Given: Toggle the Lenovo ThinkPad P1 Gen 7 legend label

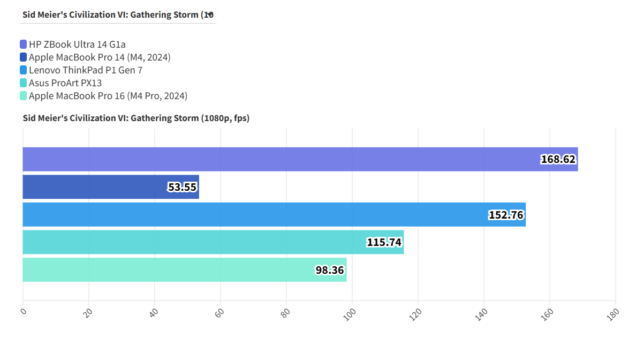Looking at the screenshot, I should pyautogui.click(x=86, y=70).
